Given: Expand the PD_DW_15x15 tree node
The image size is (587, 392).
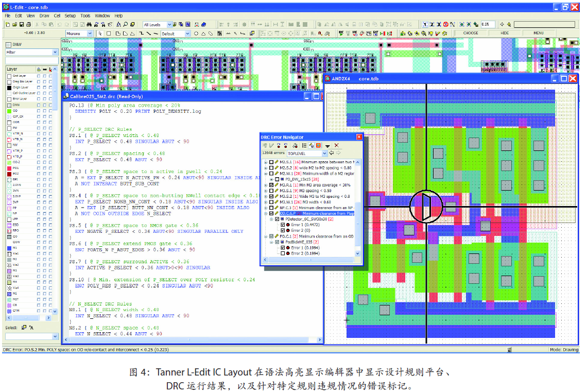Looking at the screenshot, I should [271, 179].
